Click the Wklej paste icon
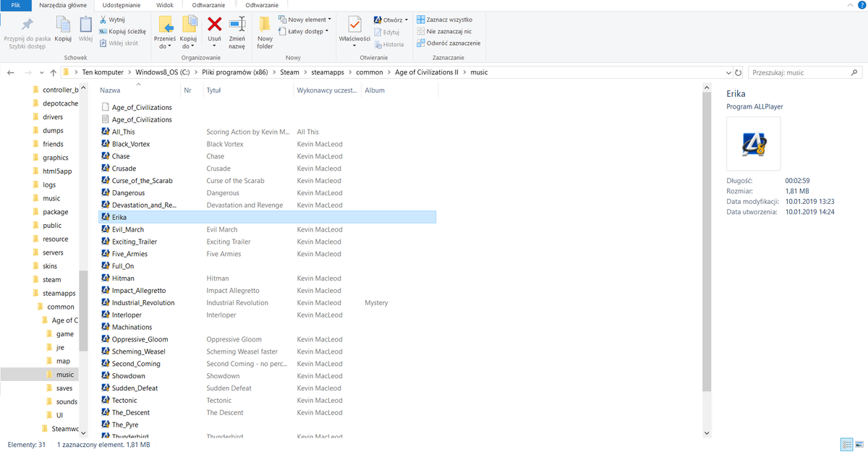The height and width of the screenshot is (452, 868). (85, 25)
